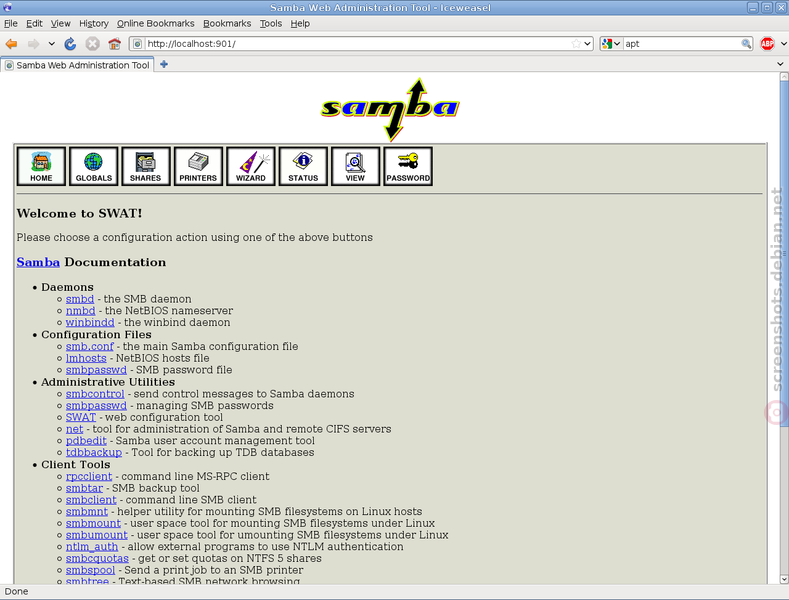This screenshot has width=789, height=600.
Task: Open the SHARES configuration icon
Action: [x=146, y=166]
